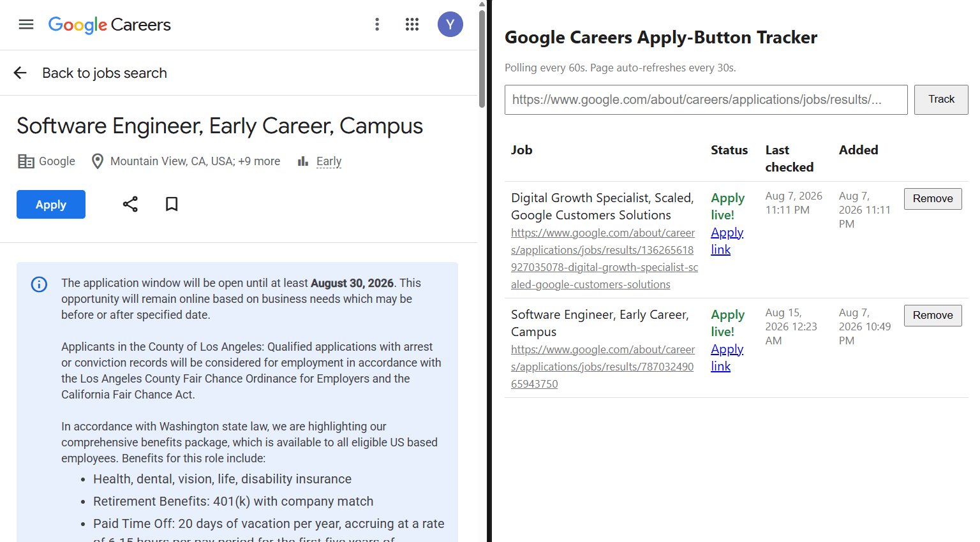The width and height of the screenshot is (980, 542).
Task: Click the blue Apply button
Action: pyautogui.click(x=51, y=204)
